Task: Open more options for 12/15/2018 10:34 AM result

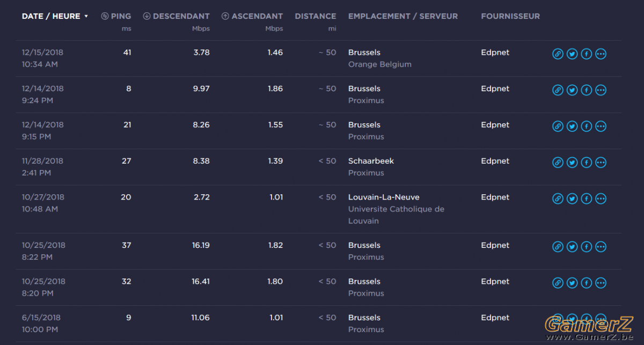Action: [x=601, y=54]
